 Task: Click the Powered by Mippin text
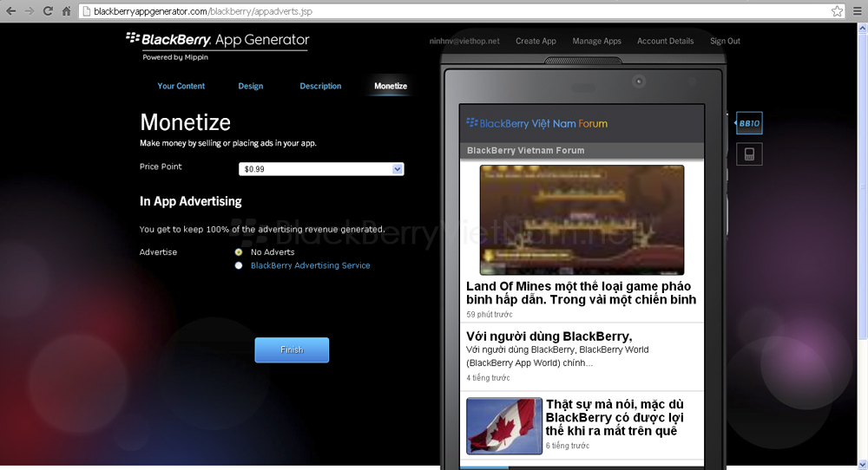point(175,57)
